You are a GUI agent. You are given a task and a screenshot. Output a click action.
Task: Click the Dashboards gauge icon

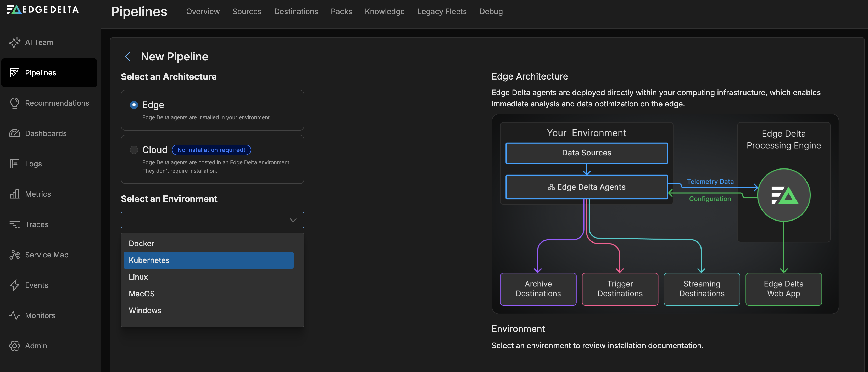coord(14,133)
